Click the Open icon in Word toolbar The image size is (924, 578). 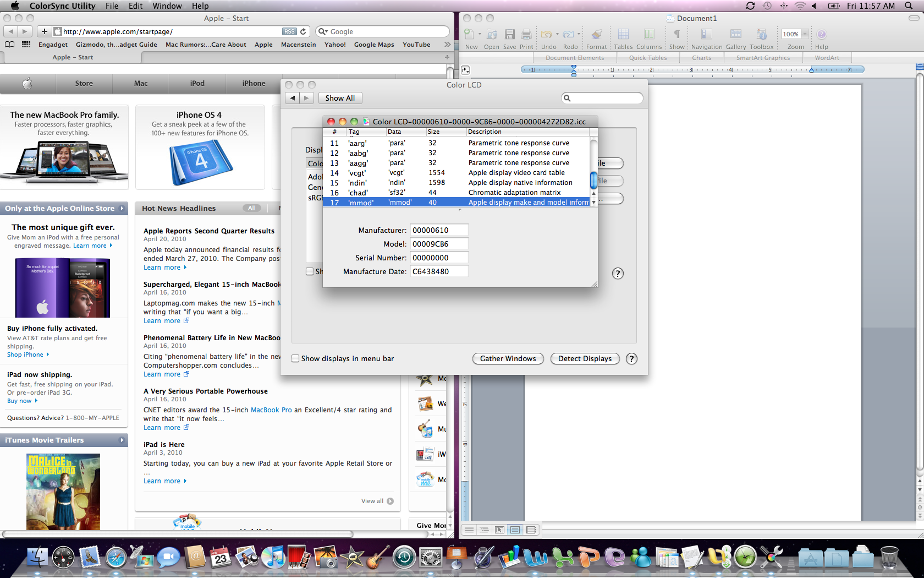click(x=492, y=34)
